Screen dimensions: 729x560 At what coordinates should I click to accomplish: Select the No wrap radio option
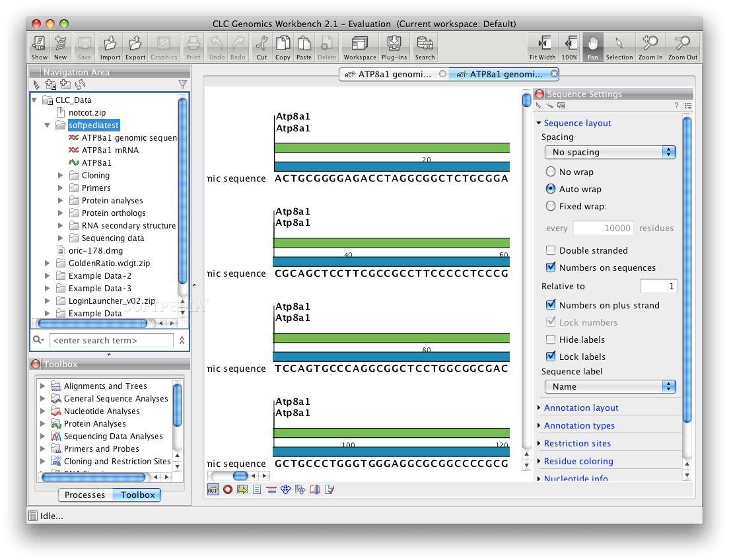click(x=551, y=172)
